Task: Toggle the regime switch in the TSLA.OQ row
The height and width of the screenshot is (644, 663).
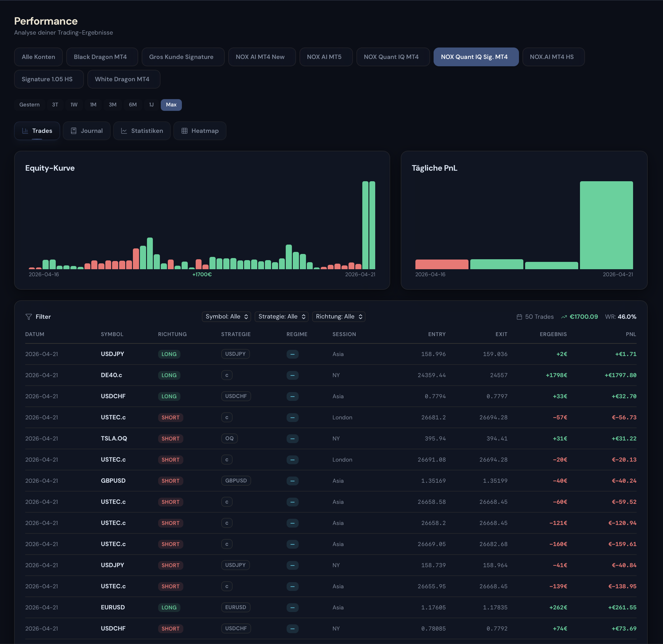Action: coord(292,438)
